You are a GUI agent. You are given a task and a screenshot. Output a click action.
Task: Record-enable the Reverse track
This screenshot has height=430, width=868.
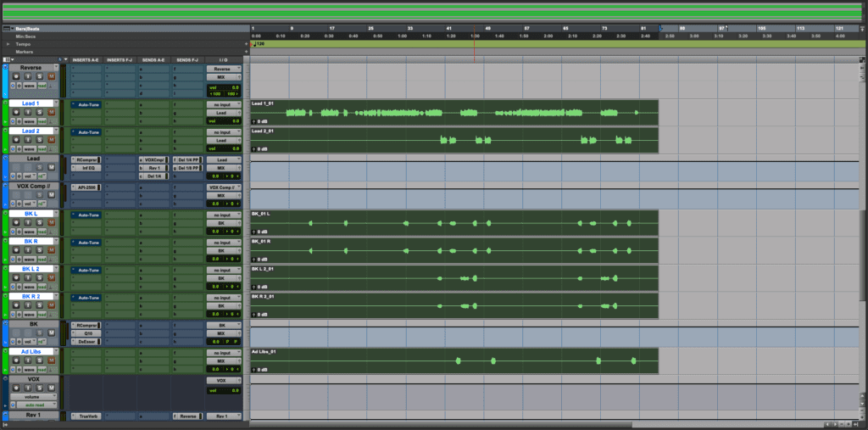(x=16, y=76)
